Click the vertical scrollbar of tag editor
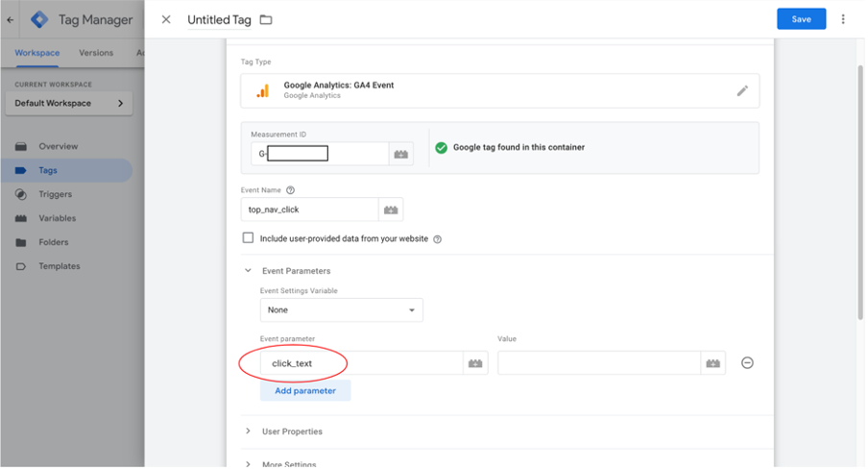Viewport: 868px width, 469px height. (x=860, y=192)
